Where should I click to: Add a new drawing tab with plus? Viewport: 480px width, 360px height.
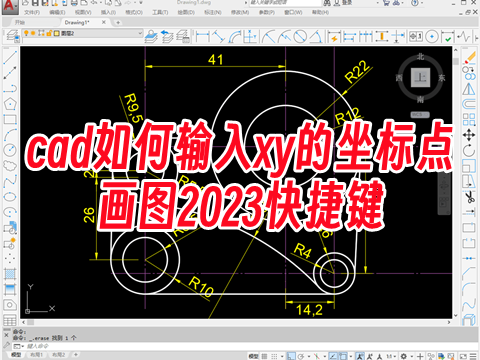tap(118, 22)
